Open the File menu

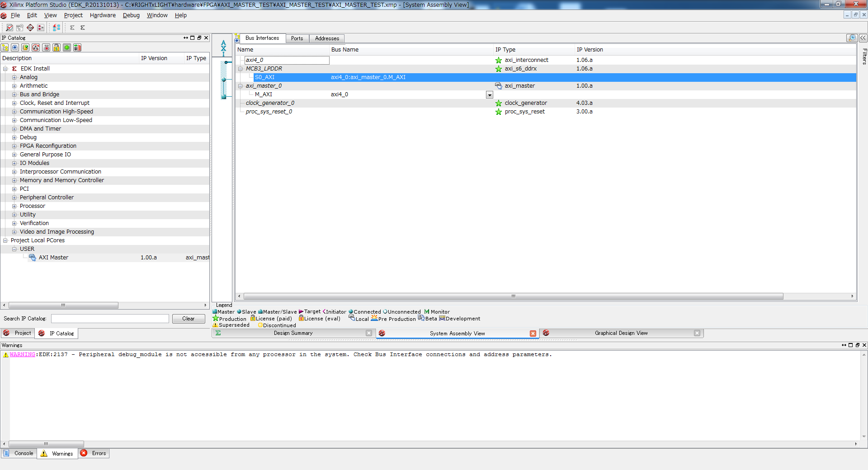coord(15,15)
